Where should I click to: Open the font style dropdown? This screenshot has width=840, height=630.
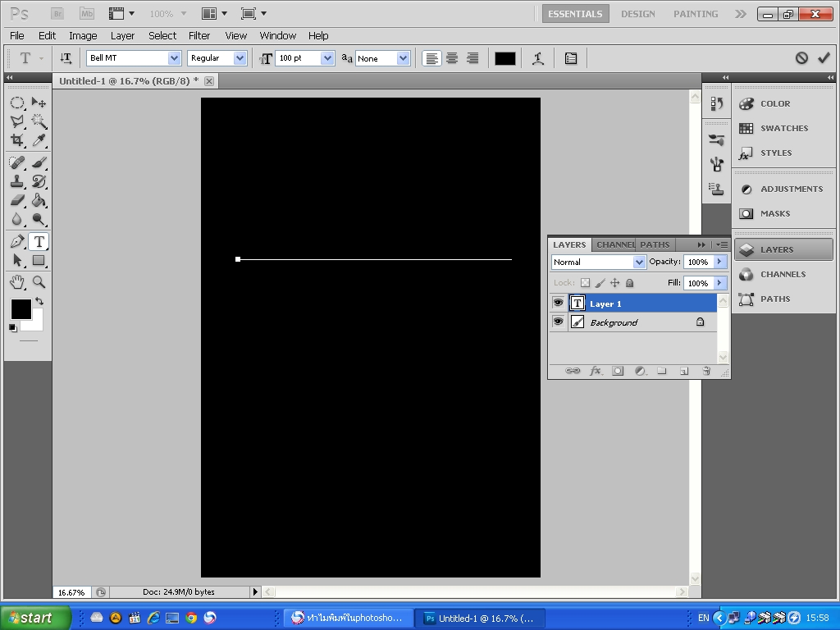[x=240, y=58]
